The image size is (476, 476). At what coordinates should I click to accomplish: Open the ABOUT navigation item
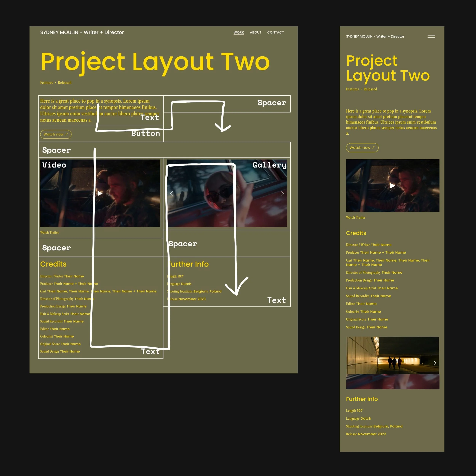255,33
